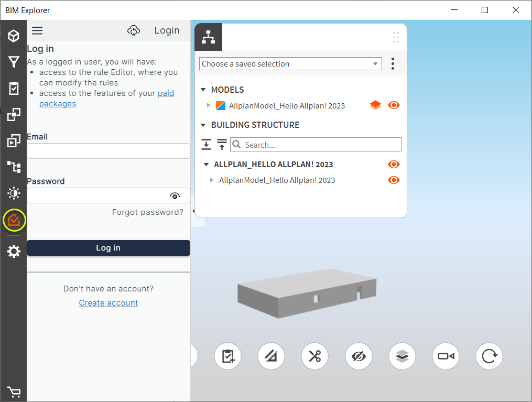Select the Login header tab
Screen dimensions: 532x402
[x=167, y=30]
